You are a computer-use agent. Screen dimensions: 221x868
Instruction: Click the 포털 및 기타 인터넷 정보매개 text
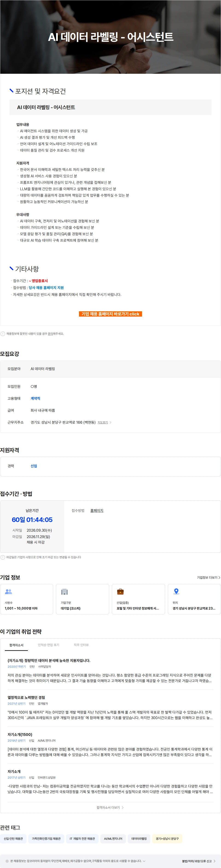click(x=138, y=608)
